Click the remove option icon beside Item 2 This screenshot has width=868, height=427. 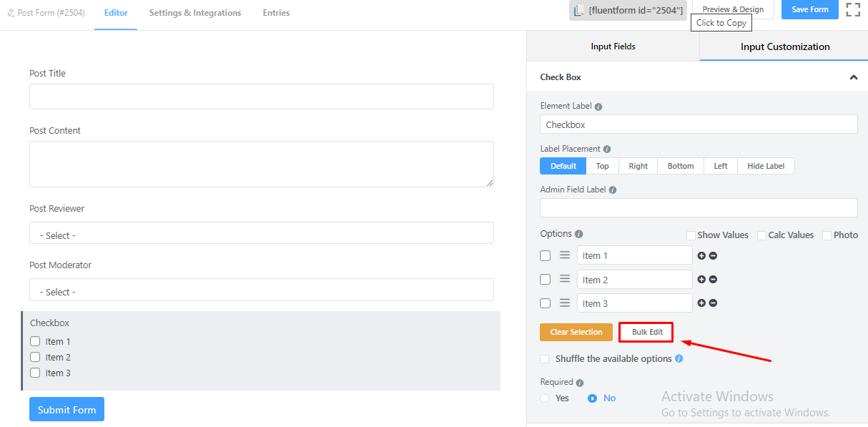coord(713,280)
